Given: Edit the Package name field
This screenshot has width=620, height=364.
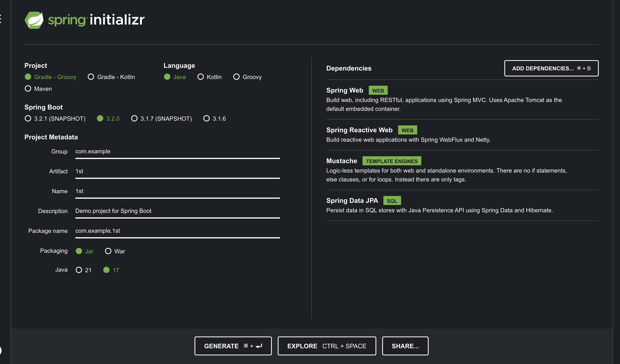Looking at the screenshot, I should click(177, 231).
